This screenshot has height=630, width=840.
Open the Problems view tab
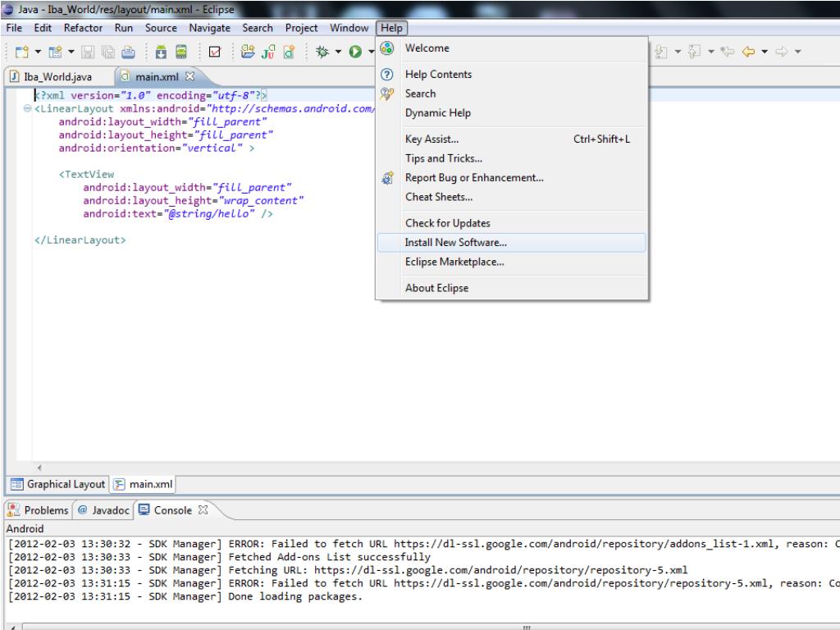[39, 510]
